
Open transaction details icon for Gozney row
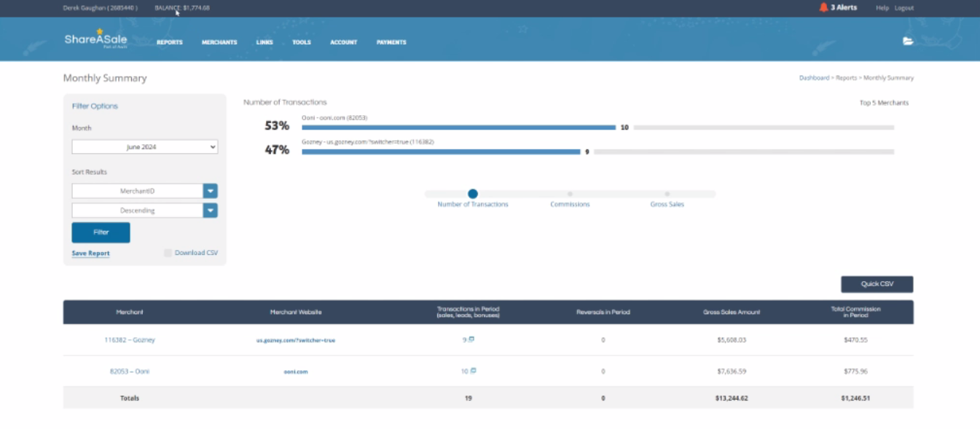[x=471, y=339]
